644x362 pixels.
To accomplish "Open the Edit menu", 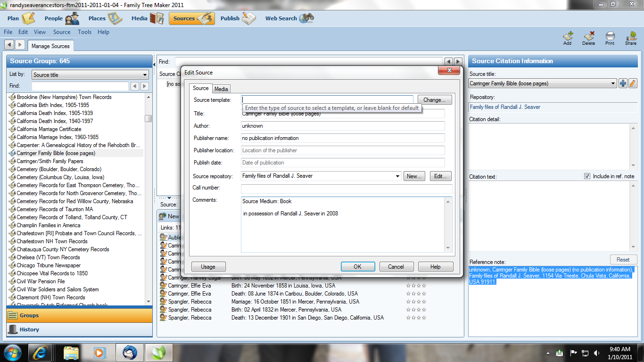I will (x=23, y=32).
